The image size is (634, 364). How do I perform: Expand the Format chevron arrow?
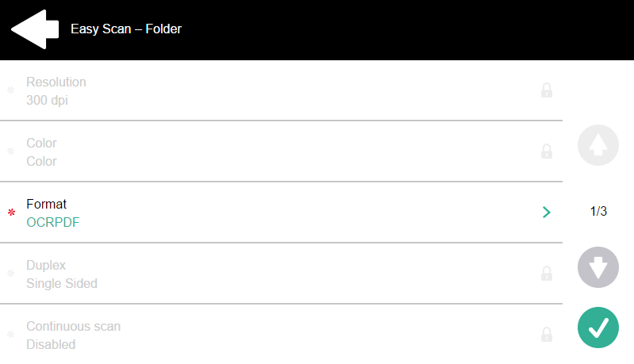[x=546, y=213]
